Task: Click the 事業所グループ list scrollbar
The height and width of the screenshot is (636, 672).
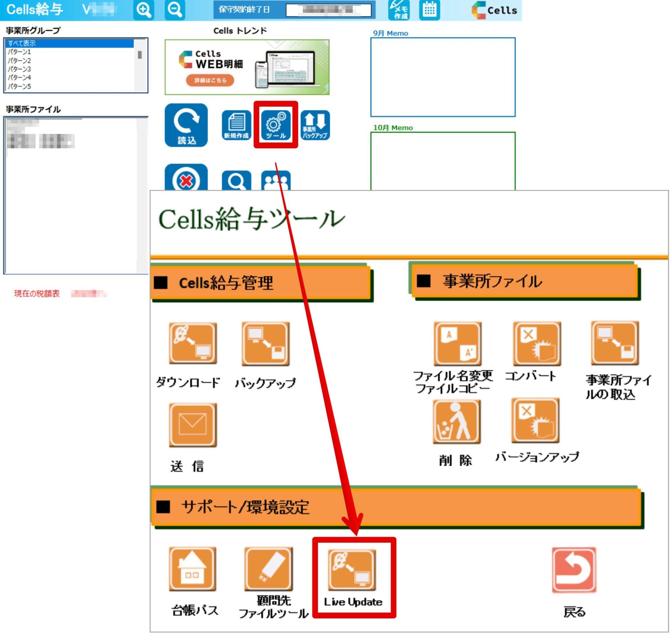Action: 140,65
